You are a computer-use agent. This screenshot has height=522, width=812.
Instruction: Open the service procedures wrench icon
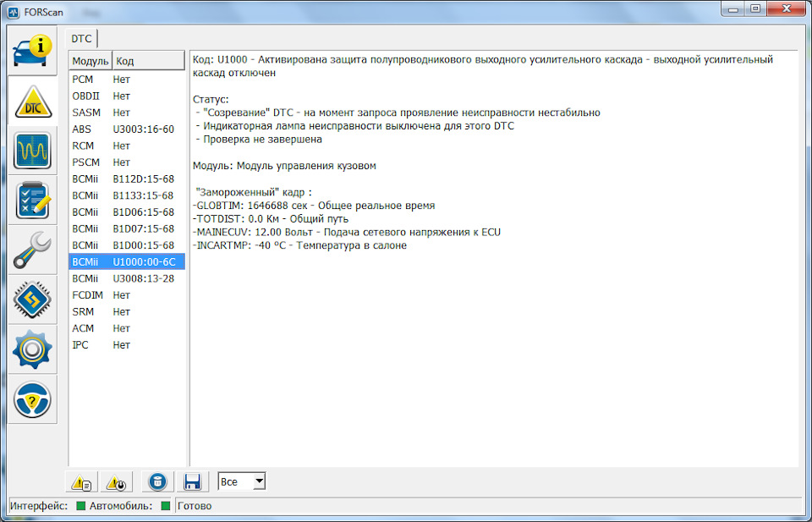[32, 250]
